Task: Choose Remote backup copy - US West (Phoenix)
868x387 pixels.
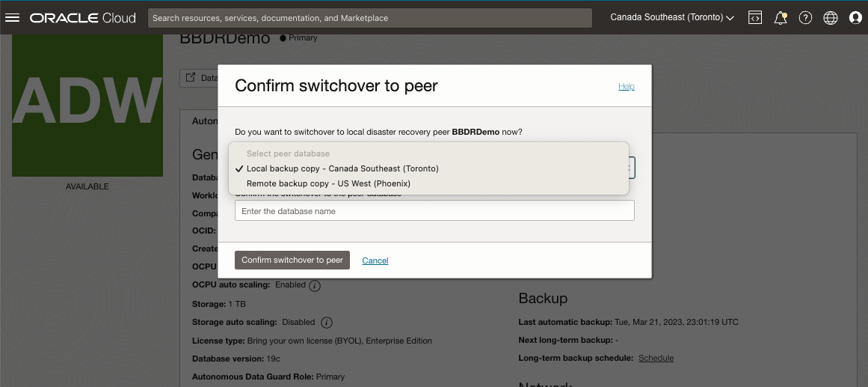Action: [x=328, y=183]
